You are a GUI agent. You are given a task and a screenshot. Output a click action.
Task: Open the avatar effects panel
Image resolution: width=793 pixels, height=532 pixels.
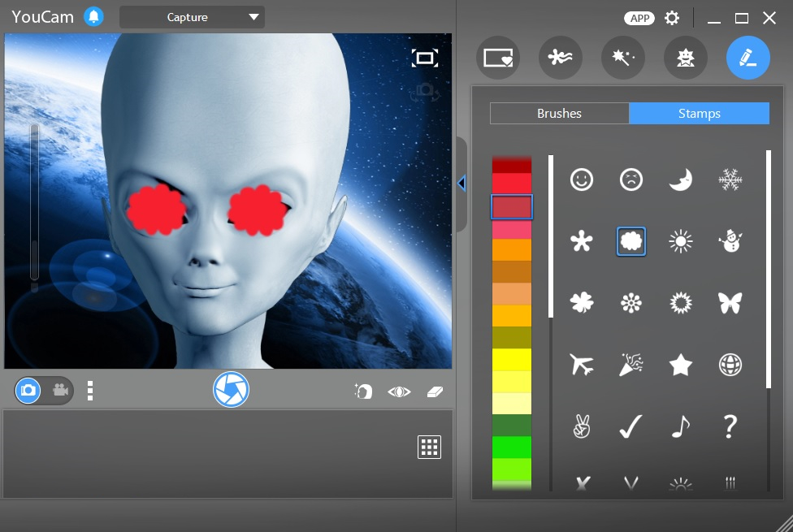click(685, 58)
